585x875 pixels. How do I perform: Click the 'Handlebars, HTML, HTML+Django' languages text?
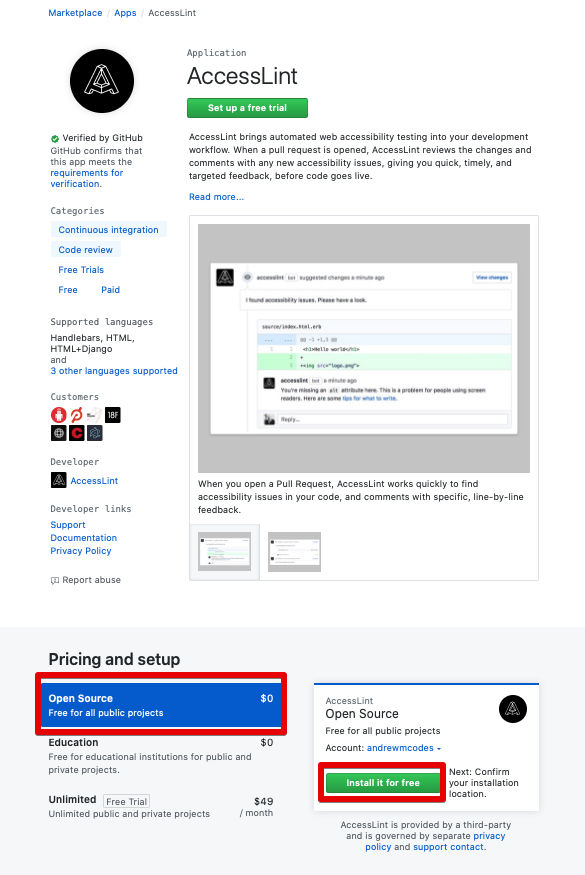click(93, 343)
